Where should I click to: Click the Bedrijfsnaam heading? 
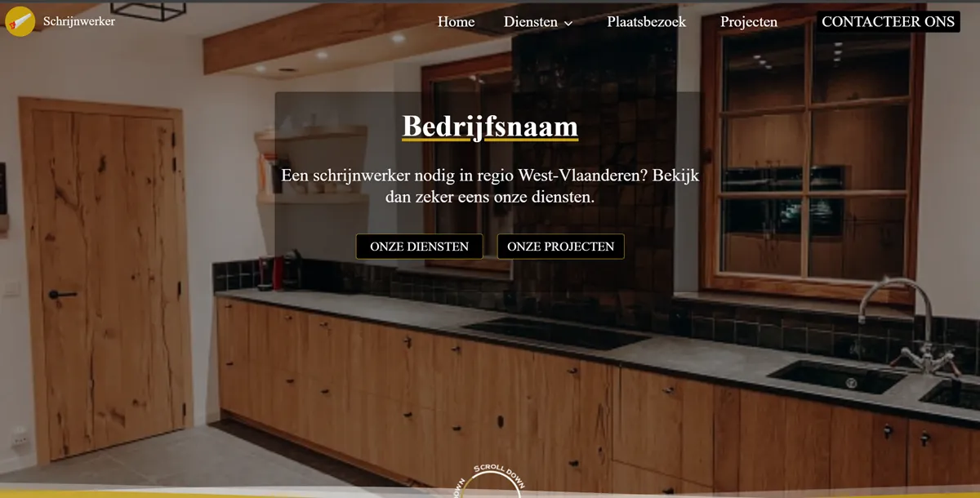coord(490,127)
